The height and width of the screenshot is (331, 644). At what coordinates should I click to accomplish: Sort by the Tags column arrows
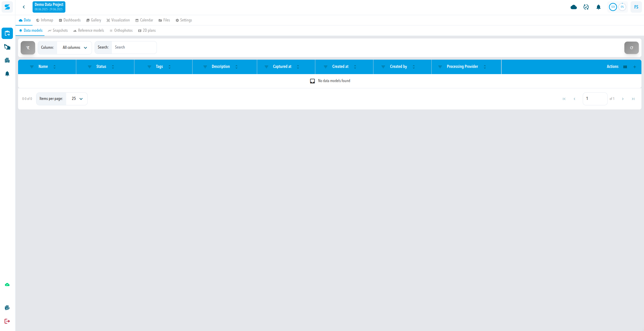click(170, 67)
